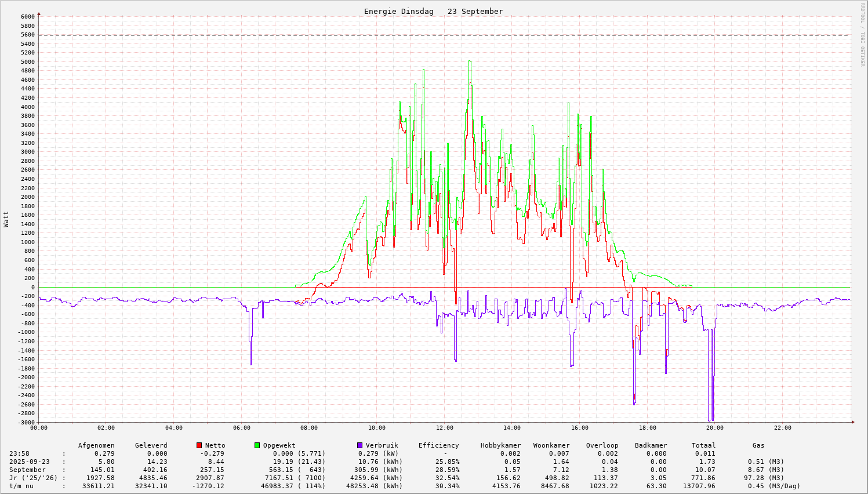Click the purple Verbruik legend swatch
The width and height of the screenshot is (868, 494).
coord(360,445)
